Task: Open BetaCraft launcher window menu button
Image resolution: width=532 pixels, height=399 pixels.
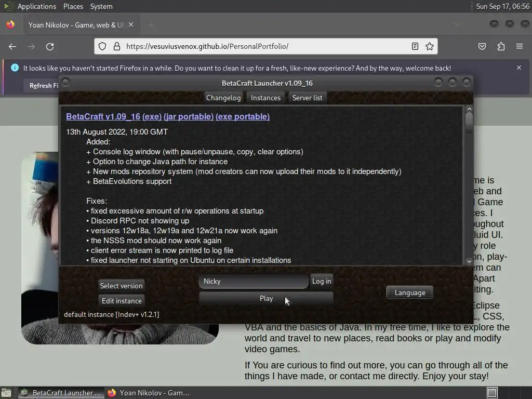Action: click(x=66, y=82)
